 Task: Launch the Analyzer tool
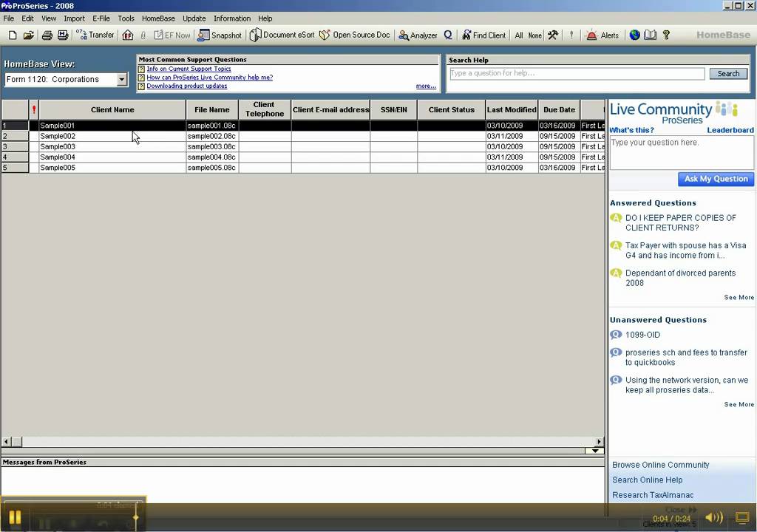coord(418,35)
